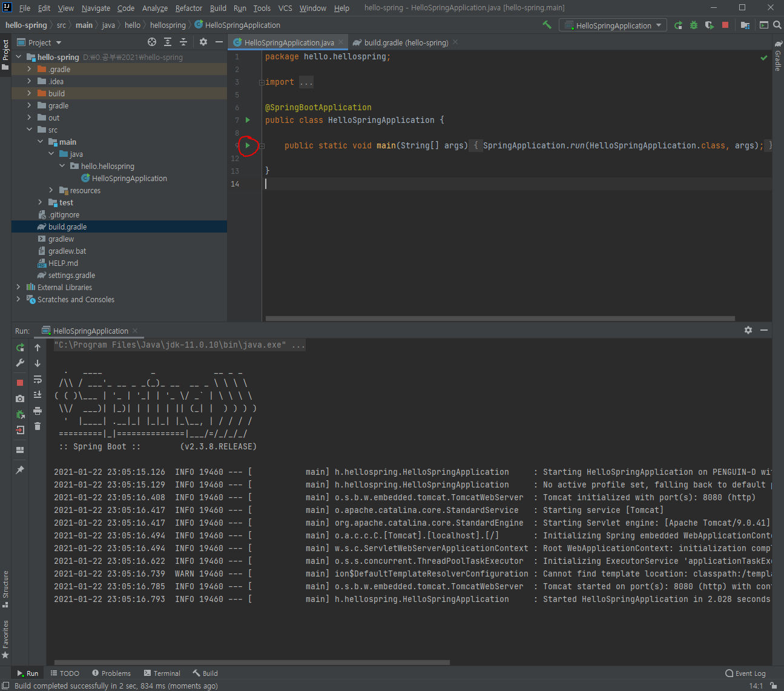This screenshot has width=784, height=691.
Task: Click the Exit icon in Run panel
Action: [x=20, y=430]
